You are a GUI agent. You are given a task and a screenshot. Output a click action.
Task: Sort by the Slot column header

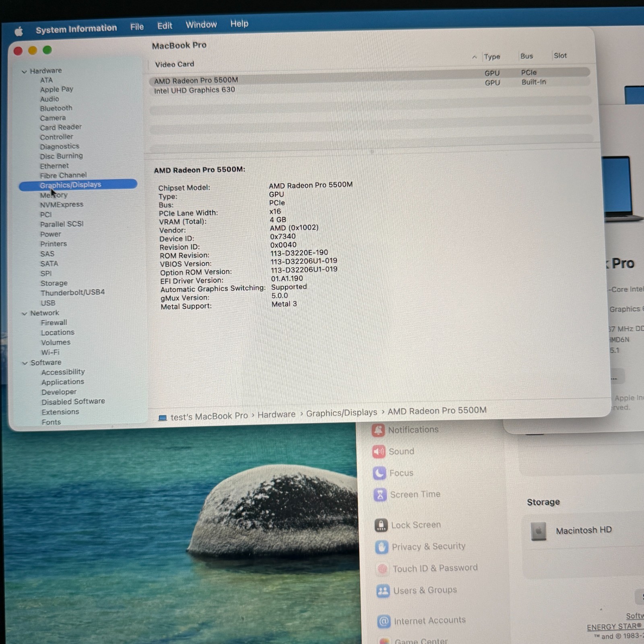click(x=560, y=56)
